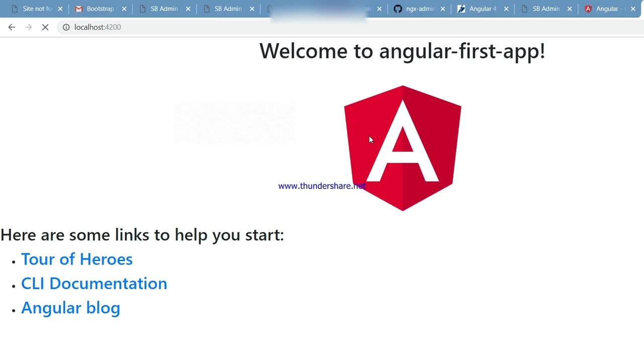Close the SB Admin tab next to Bootstrap
This screenshot has height=362, width=644.
point(188,9)
